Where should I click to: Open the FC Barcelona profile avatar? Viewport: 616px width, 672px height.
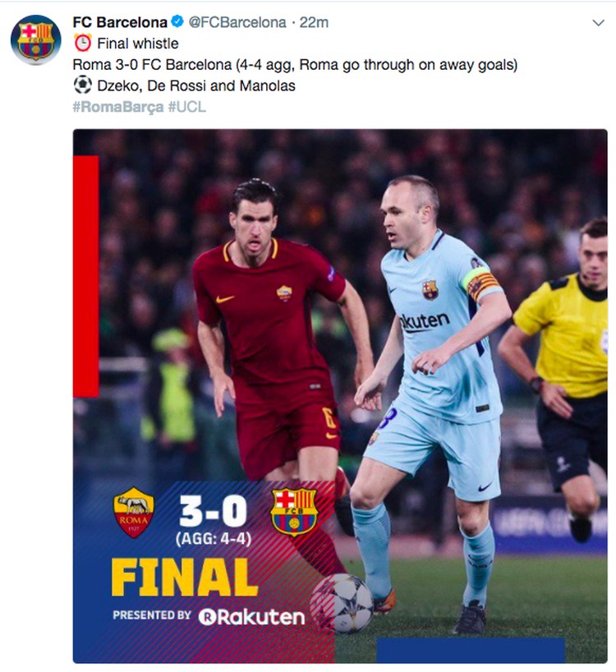coord(35,39)
